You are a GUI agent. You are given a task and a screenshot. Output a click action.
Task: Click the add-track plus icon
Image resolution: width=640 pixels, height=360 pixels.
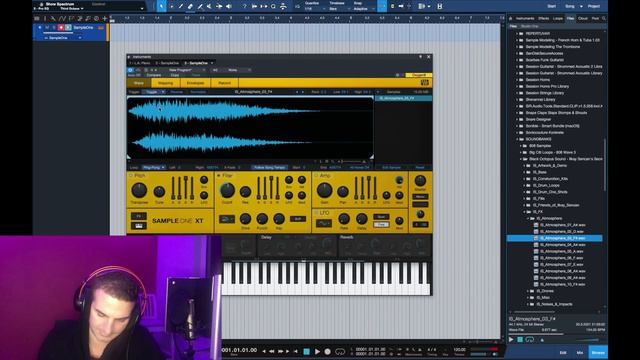tap(105, 18)
